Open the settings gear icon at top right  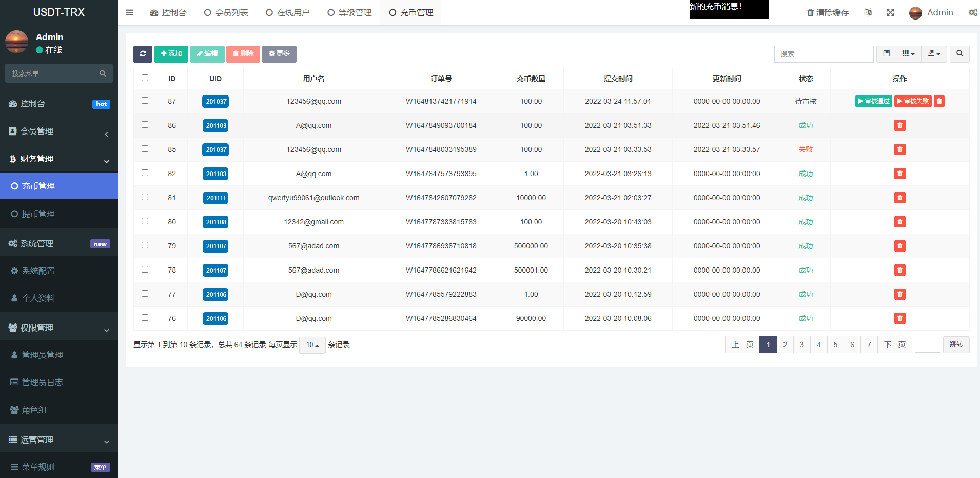click(x=972, y=12)
